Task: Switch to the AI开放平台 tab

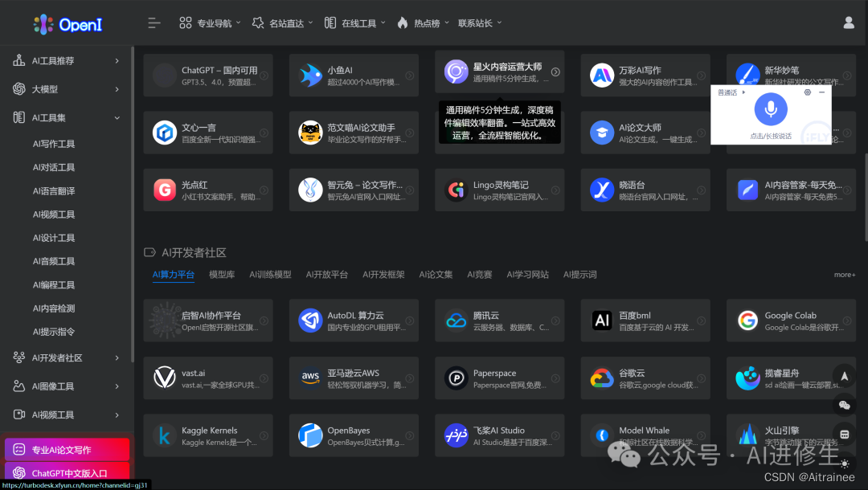Action: 326,275
